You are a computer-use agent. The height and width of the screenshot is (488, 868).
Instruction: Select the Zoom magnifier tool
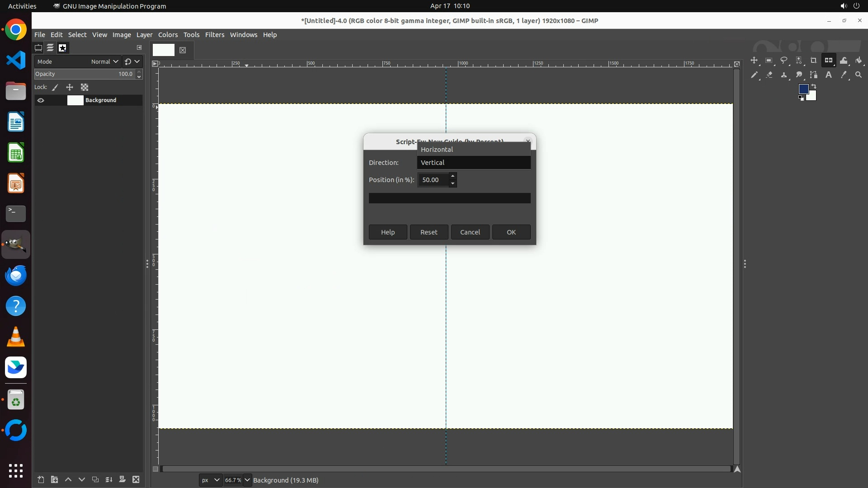[x=859, y=75]
